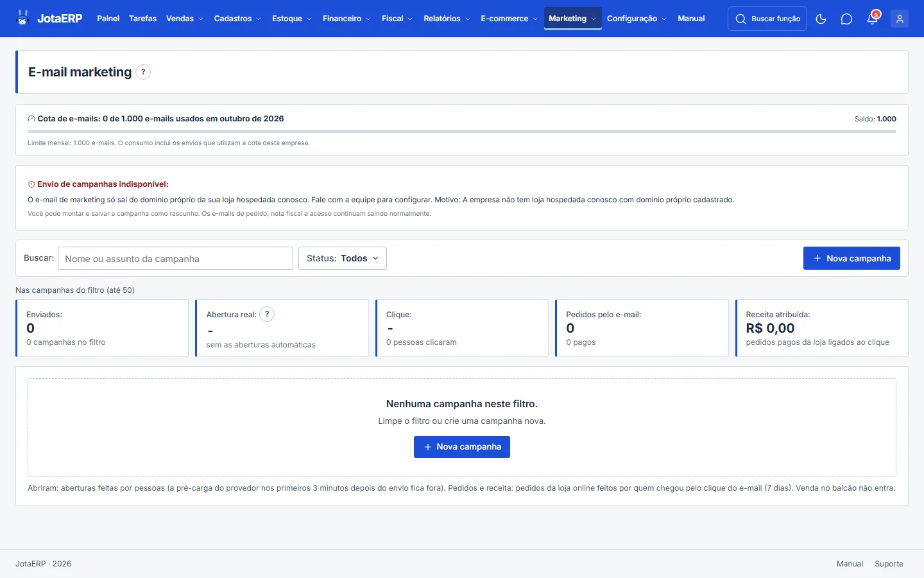Click the quota gauge icon near Cota de e-mails
The width and height of the screenshot is (924, 578).
coord(31,119)
